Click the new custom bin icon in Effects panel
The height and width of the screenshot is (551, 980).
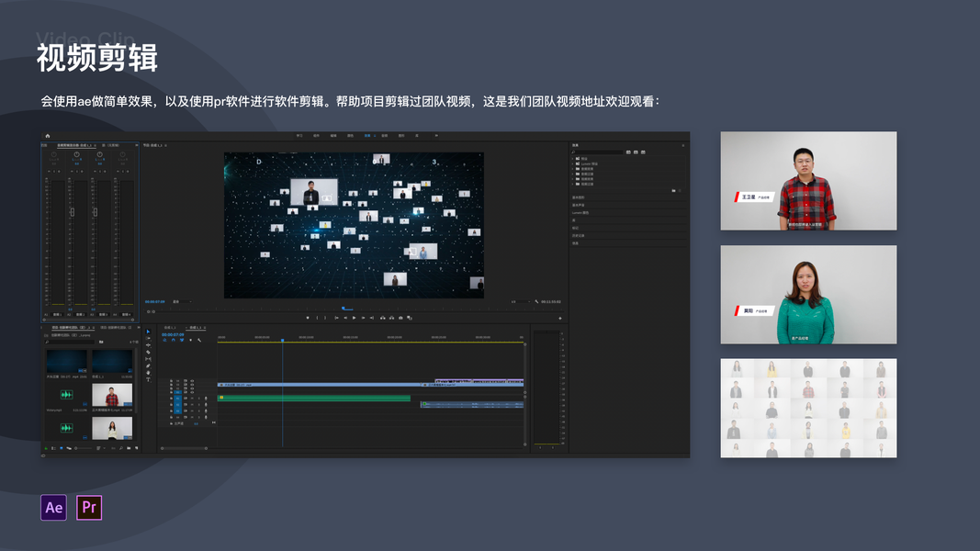click(x=674, y=190)
